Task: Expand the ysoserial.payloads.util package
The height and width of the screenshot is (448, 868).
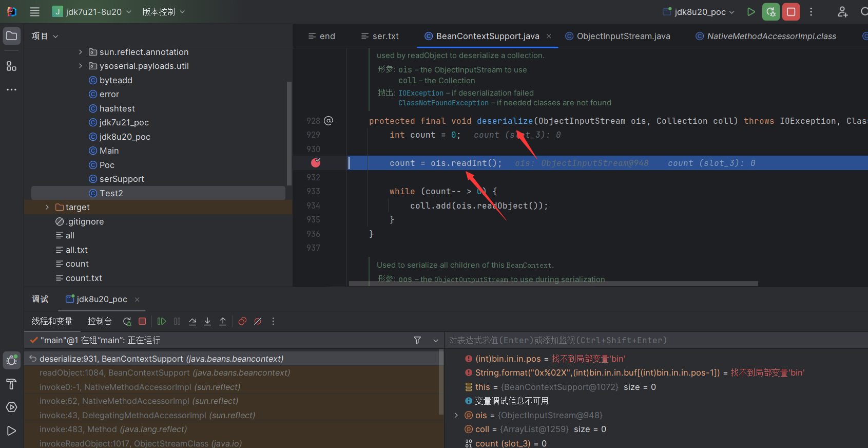Action: pyautogui.click(x=81, y=66)
